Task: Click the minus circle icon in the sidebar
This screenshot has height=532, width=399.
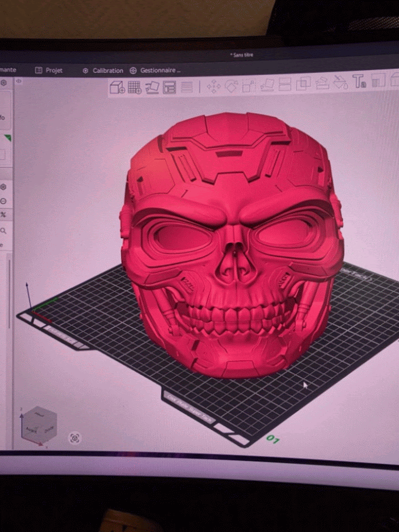Action: pos(3,201)
